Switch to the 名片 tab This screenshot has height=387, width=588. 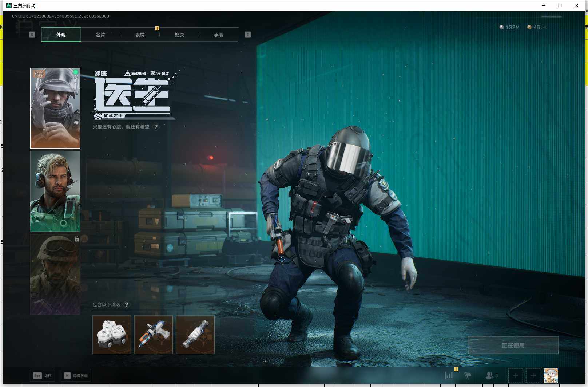click(100, 35)
